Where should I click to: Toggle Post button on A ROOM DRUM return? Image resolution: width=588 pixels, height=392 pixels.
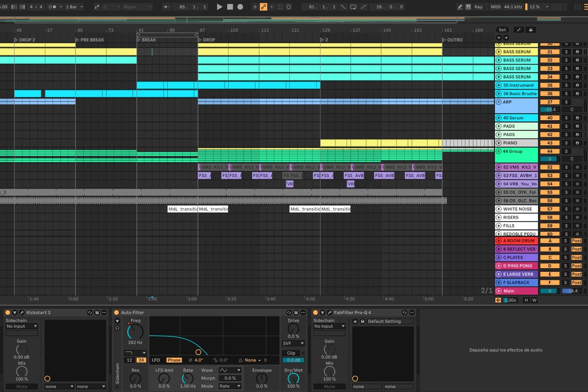click(x=576, y=241)
